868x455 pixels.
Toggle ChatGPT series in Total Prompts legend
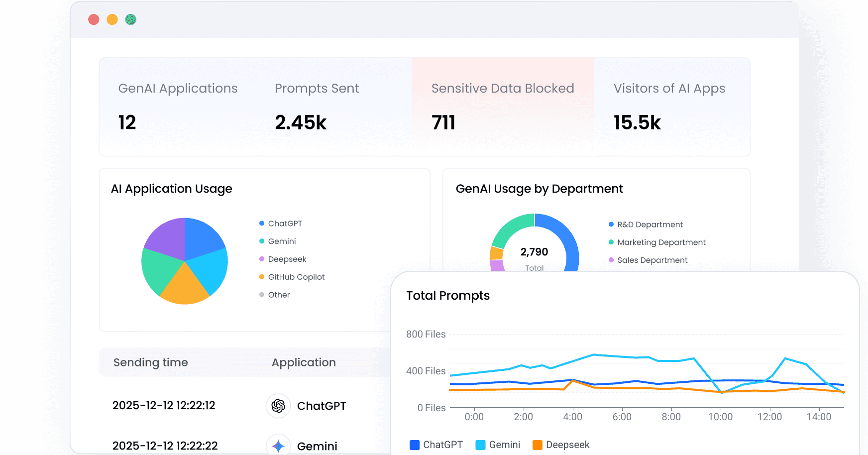click(x=436, y=445)
